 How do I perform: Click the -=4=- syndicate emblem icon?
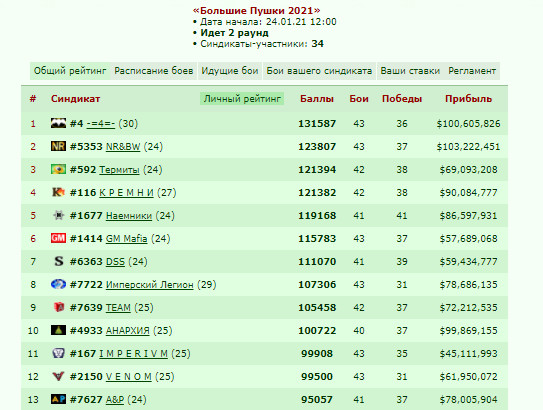point(58,123)
